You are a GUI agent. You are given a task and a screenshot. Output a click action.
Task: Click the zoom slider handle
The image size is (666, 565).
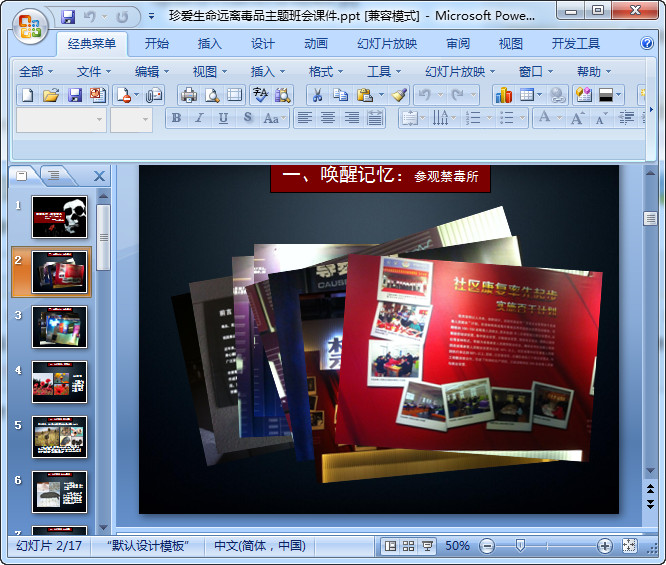[x=520, y=545]
